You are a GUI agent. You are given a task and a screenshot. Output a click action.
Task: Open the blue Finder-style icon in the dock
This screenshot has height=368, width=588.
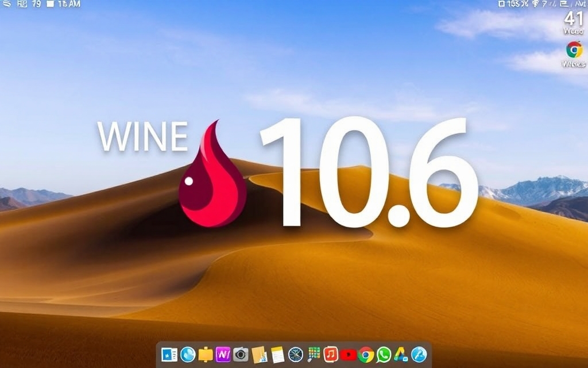click(x=169, y=354)
